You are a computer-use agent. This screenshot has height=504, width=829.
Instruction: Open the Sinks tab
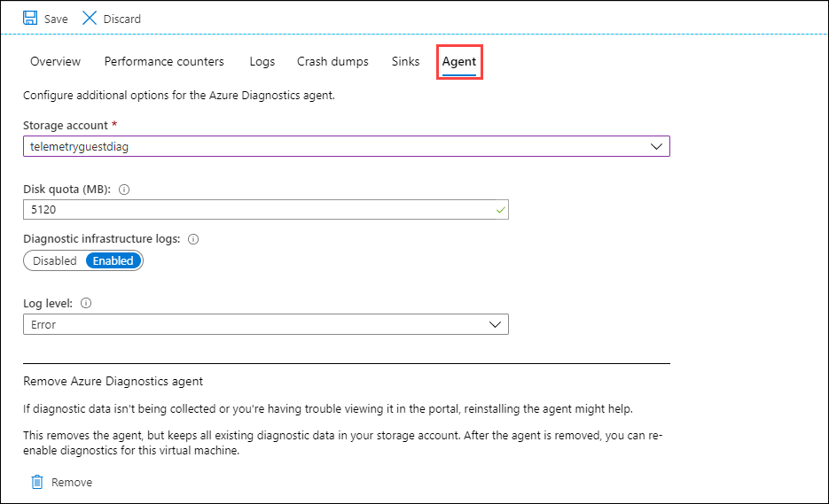click(405, 61)
